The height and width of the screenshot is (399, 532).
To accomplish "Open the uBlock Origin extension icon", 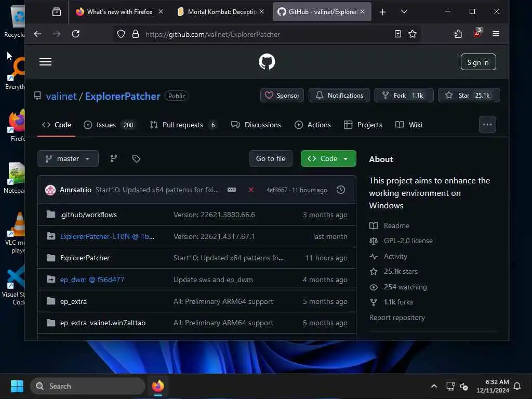I will (x=477, y=33).
